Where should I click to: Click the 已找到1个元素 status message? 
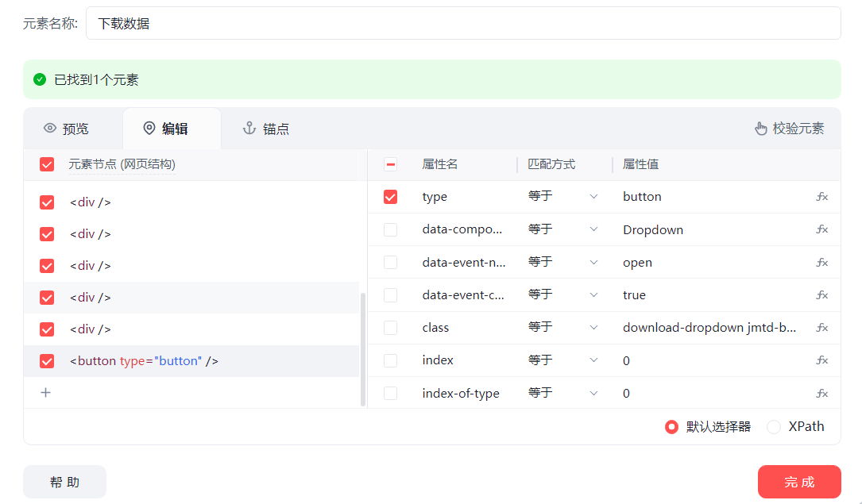point(96,79)
